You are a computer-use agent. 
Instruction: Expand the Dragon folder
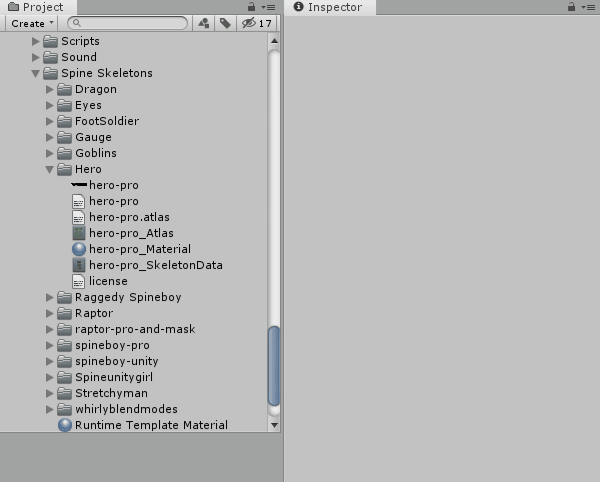tap(50, 90)
